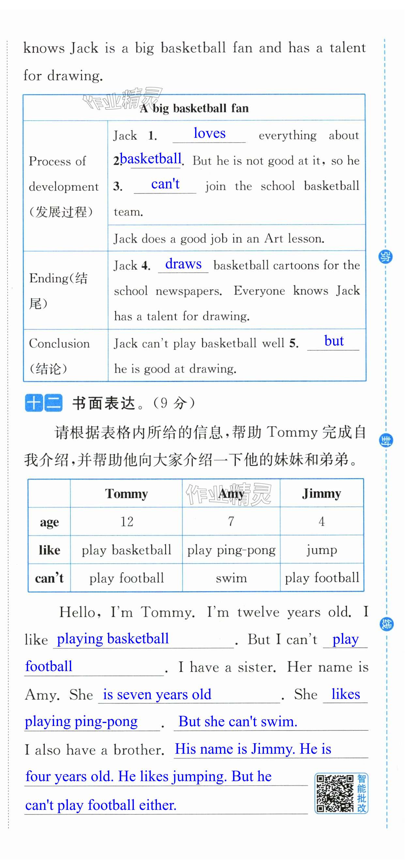The width and height of the screenshot is (413, 868).
Task: Click the blue answer 'basketball' in blank 2
Action: [151, 159]
